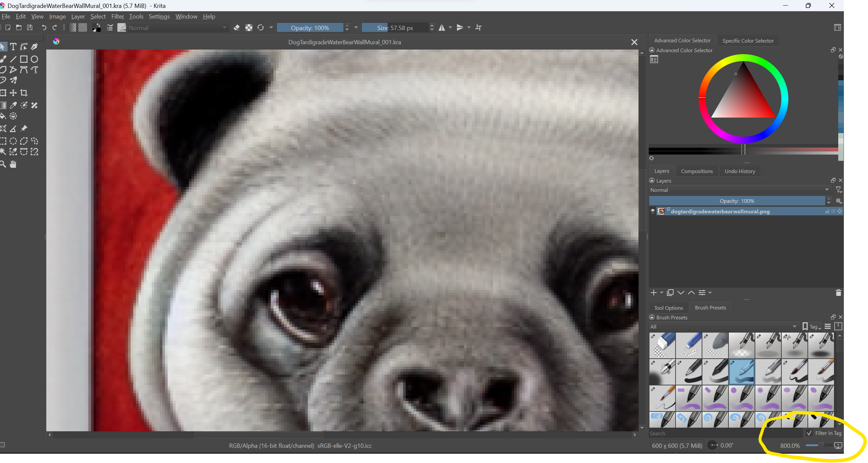Viewport: 868px width, 463px height.
Task: Delete layer using trash icon
Action: [838, 293]
